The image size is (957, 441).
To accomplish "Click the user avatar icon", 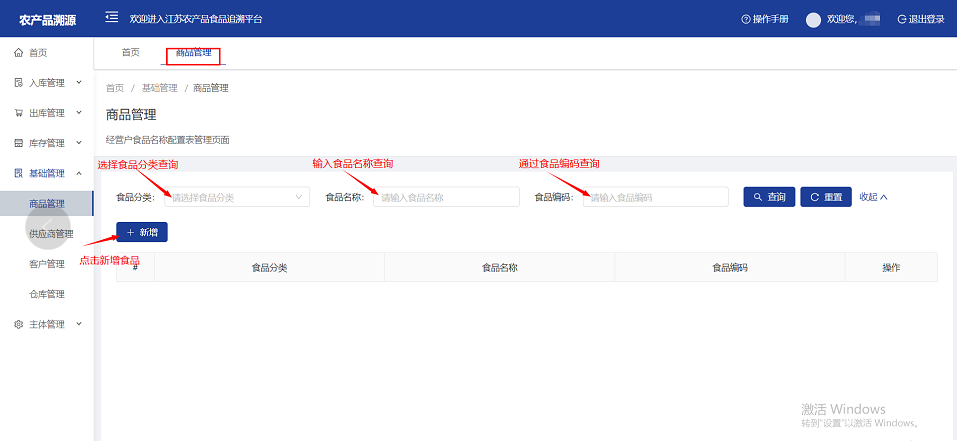I will click(x=813, y=19).
